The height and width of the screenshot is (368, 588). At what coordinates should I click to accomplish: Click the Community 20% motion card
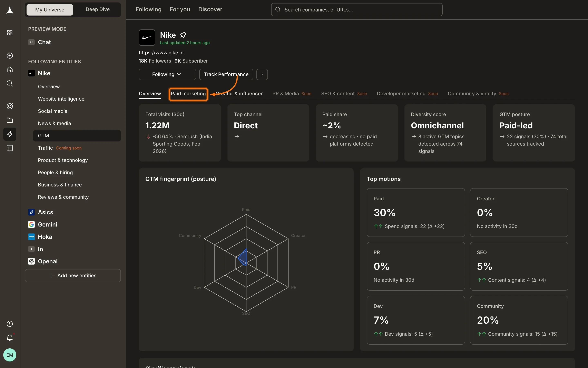519,320
